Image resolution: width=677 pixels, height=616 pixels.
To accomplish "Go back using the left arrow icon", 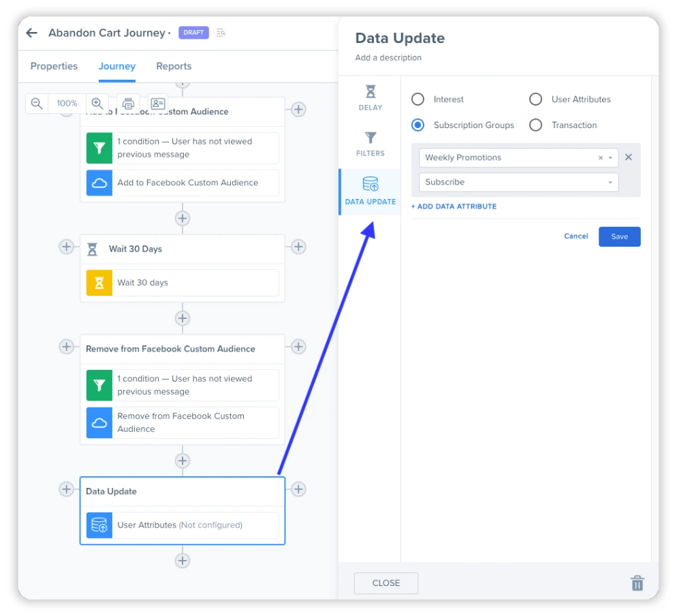I will tap(31, 33).
